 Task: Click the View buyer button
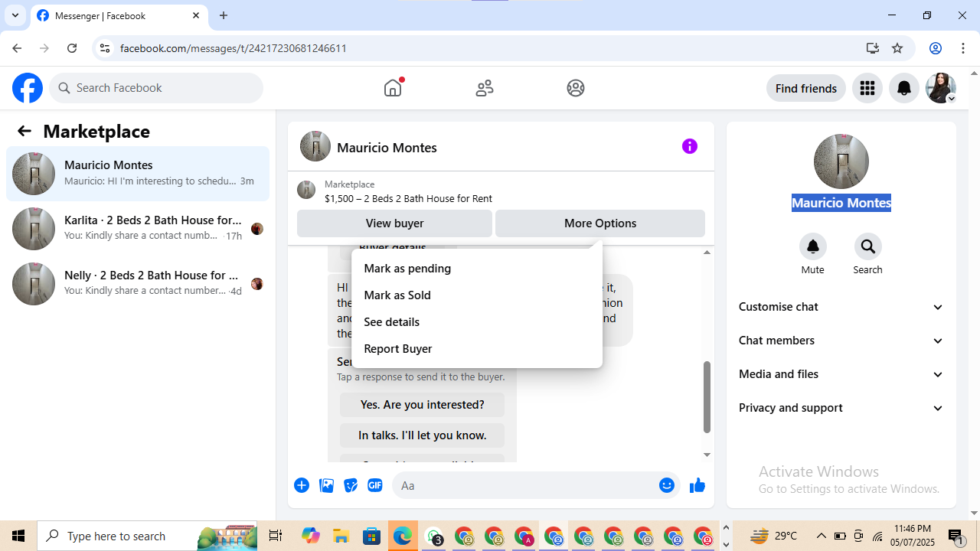click(x=394, y=223)
